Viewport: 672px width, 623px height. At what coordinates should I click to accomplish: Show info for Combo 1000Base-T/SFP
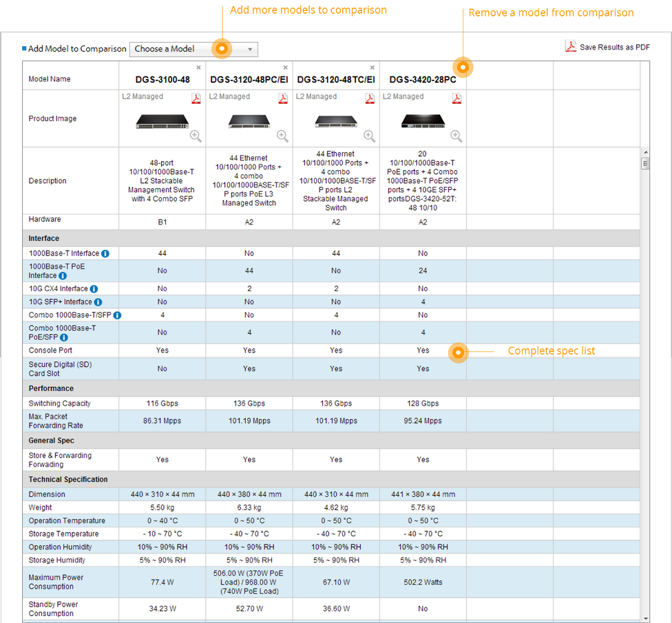[x=118, y=316]
